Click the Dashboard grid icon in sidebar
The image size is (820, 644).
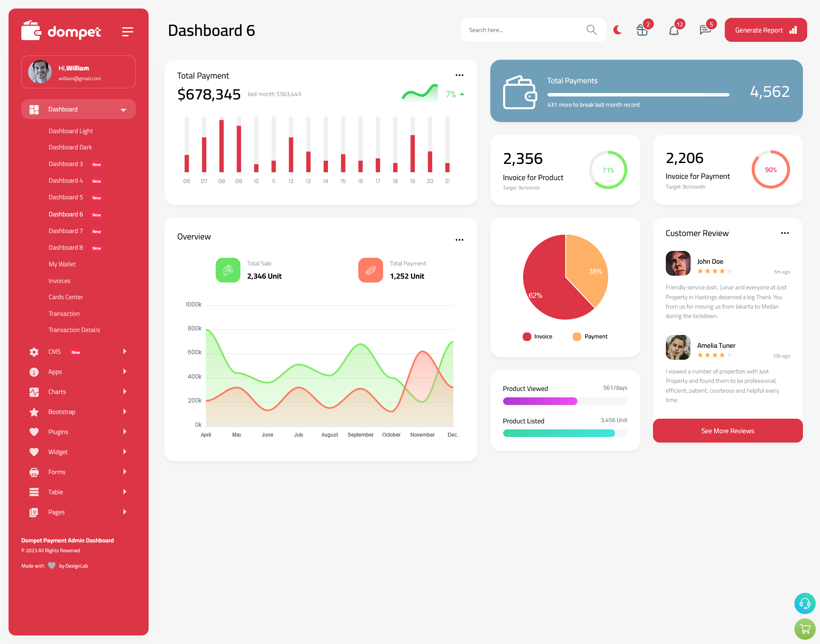(x=34, y=109)
